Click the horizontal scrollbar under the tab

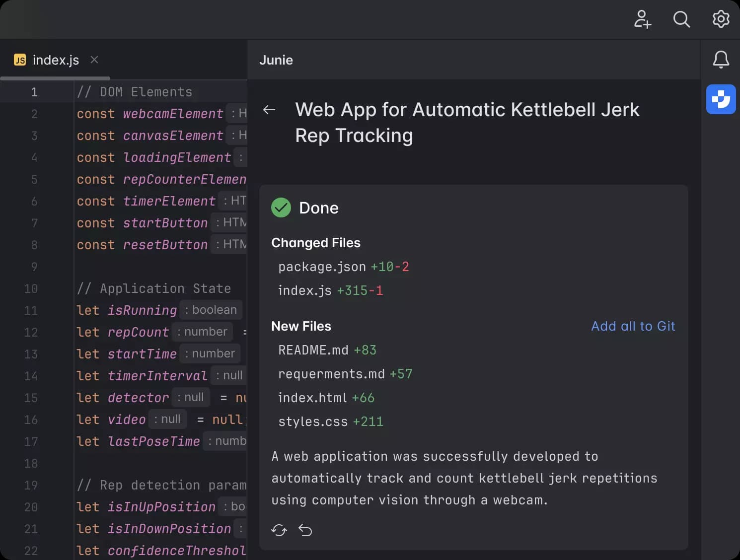56,78
